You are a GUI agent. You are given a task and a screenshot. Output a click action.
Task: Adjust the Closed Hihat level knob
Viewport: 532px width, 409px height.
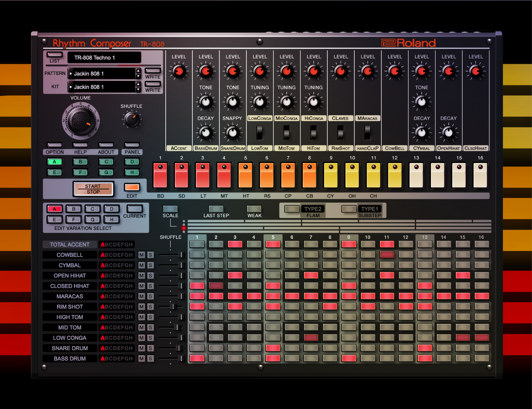[475, 71]
